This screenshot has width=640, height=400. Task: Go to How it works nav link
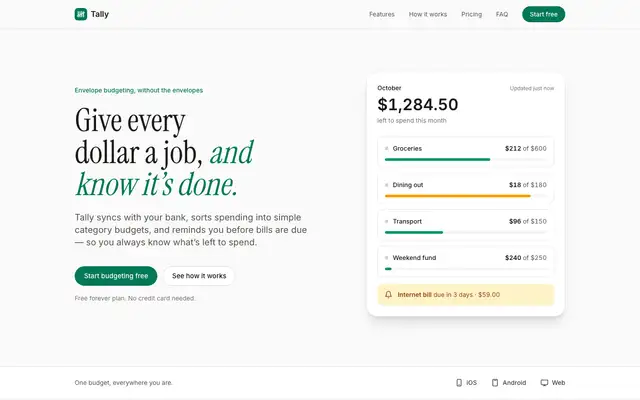coord(428,14)
